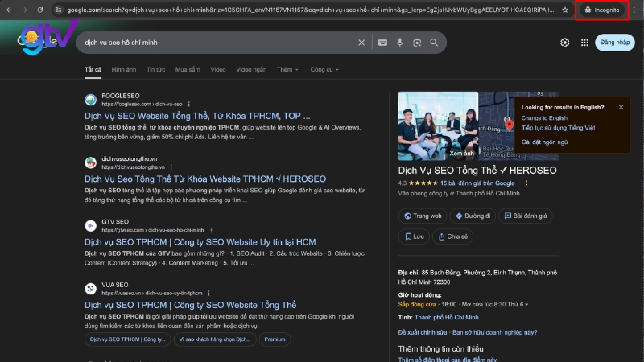The width and height of the screenshot is (644, 362).
Task: Click the Đường đi directions button
Action: point(473,216)
